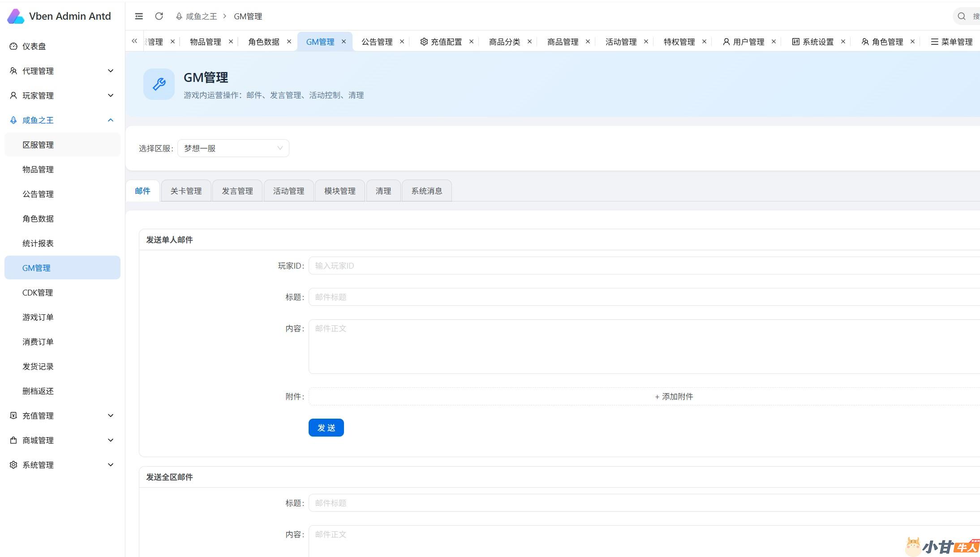Close the GM管理 tab

click(x=344, y=41)
